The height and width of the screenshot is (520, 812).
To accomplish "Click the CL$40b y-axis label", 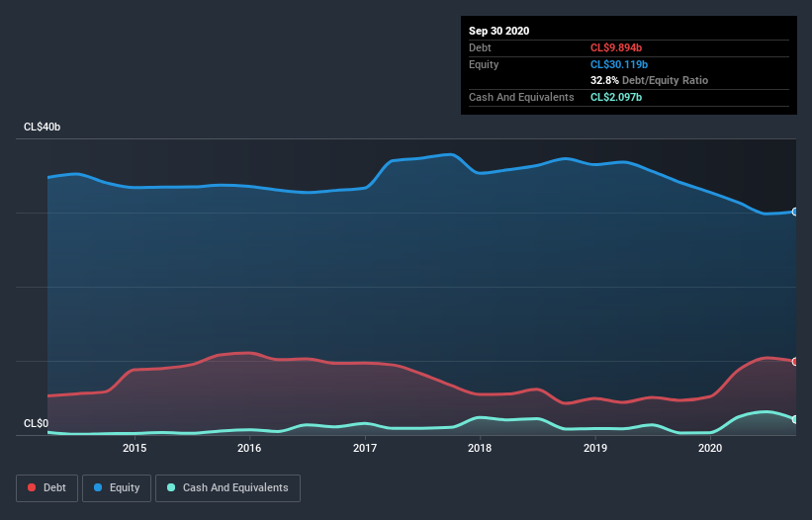I will [42, 127].
